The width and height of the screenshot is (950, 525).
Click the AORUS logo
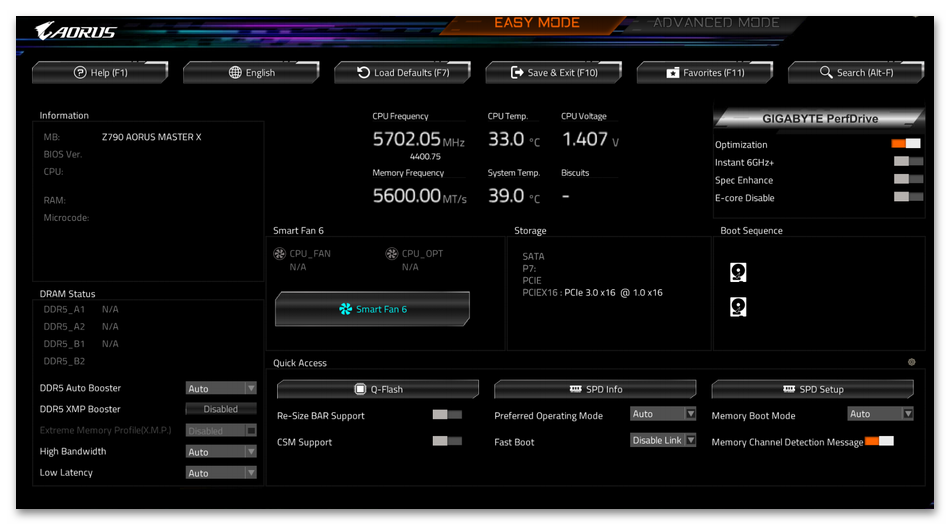(76, 31)
